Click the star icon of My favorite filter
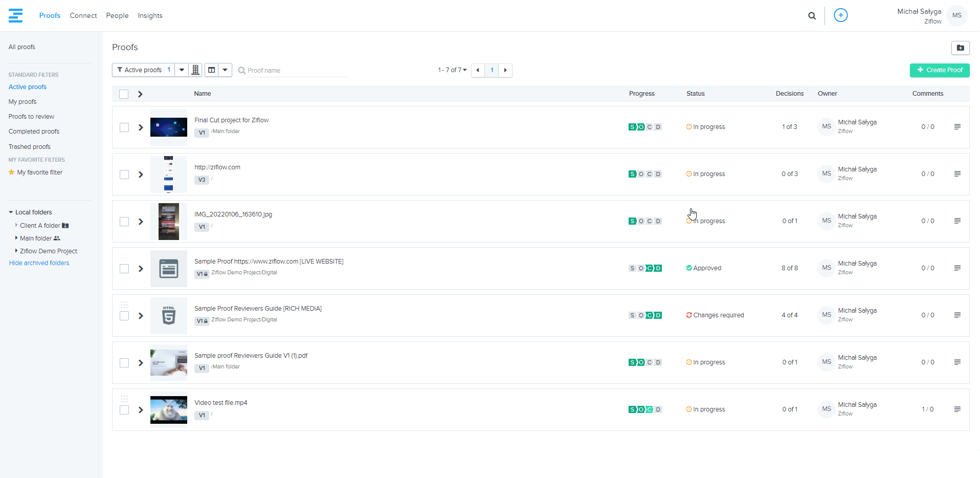 (x=11, y=172)
